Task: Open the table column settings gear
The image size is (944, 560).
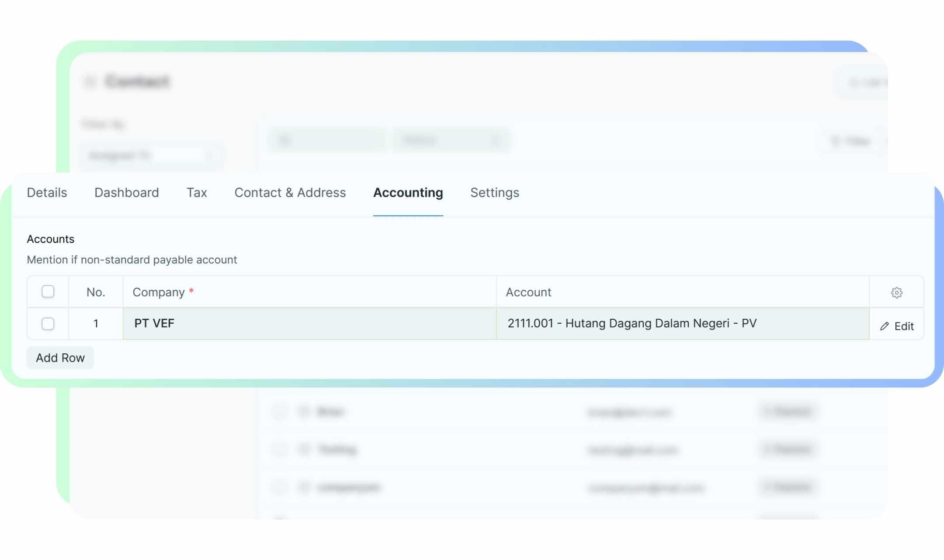Action: click(896, 292)
